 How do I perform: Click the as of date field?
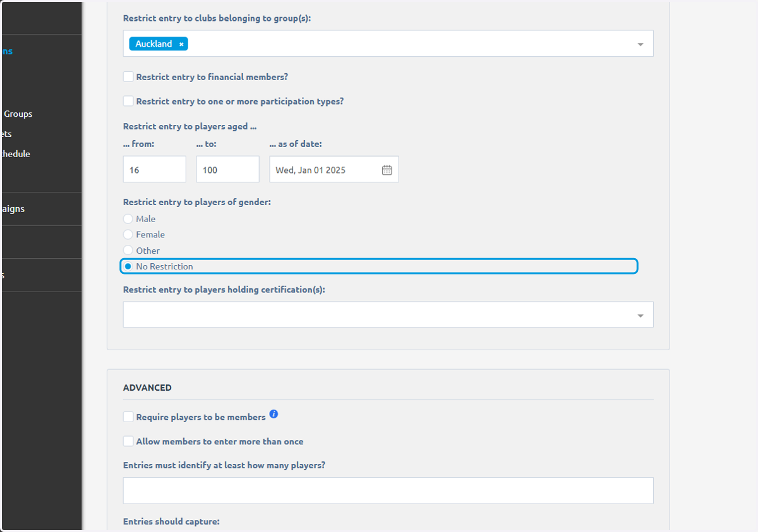tap(334, 170)
